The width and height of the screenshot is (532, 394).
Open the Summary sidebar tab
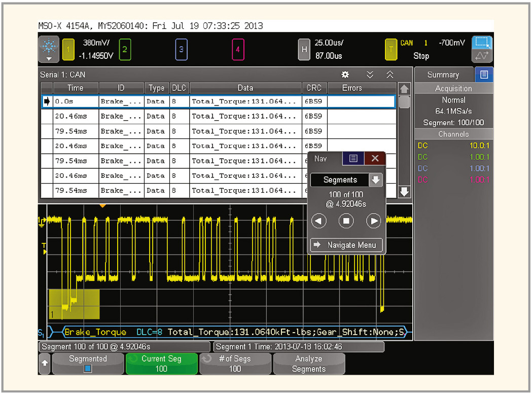(x=443, y=75)
